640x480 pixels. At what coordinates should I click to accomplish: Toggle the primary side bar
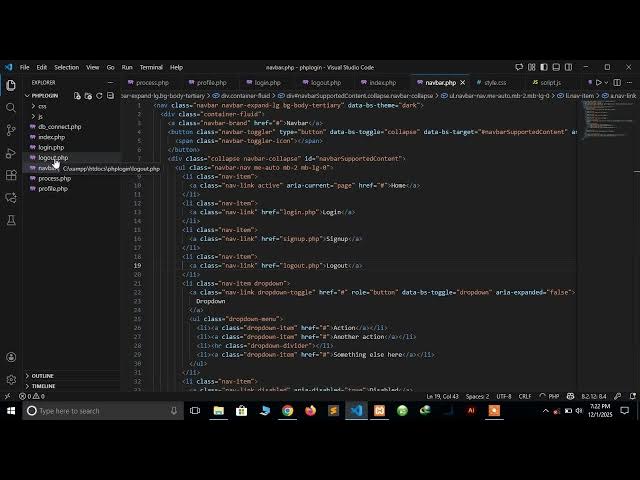click(544, 67)
